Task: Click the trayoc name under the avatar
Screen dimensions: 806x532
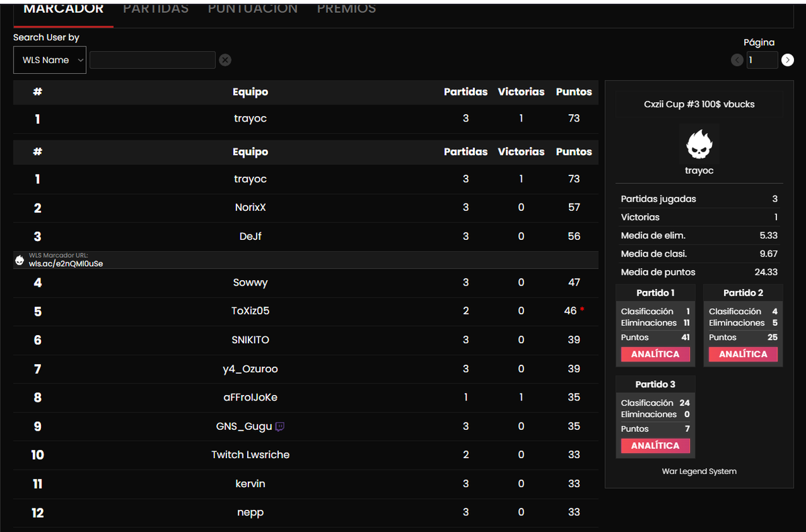Action: pyautogui.click(x=699, y=171)
